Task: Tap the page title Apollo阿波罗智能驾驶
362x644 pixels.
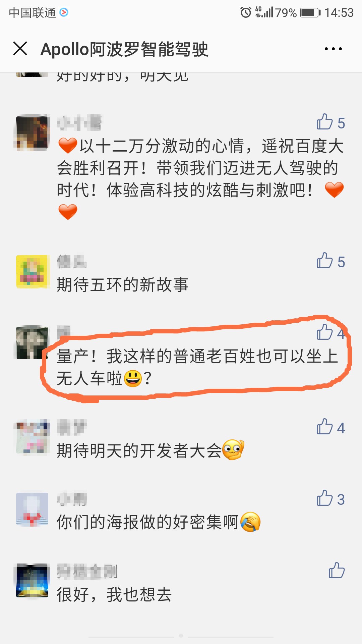Action: (124, 49)
